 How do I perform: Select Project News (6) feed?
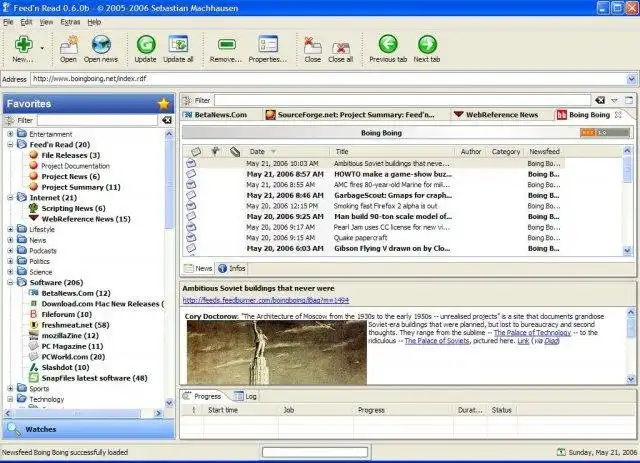point(70,176)
